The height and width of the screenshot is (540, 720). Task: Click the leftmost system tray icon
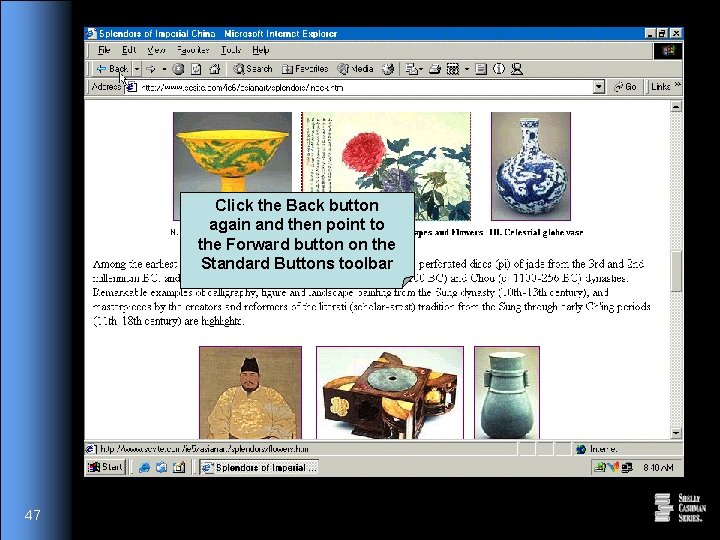599,467
